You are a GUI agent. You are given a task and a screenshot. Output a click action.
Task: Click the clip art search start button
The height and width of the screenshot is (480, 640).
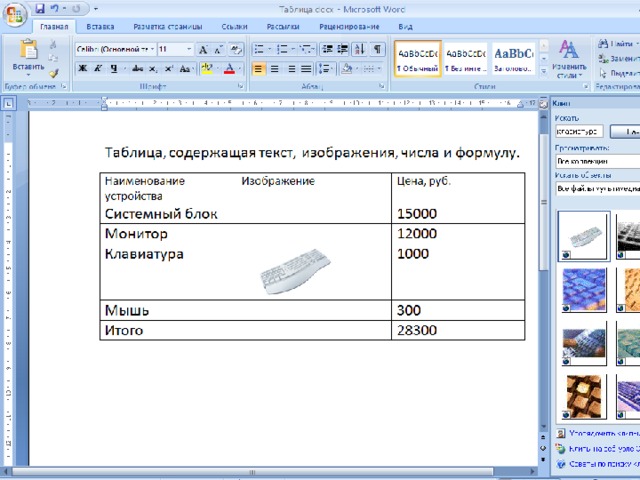[627, 131]
